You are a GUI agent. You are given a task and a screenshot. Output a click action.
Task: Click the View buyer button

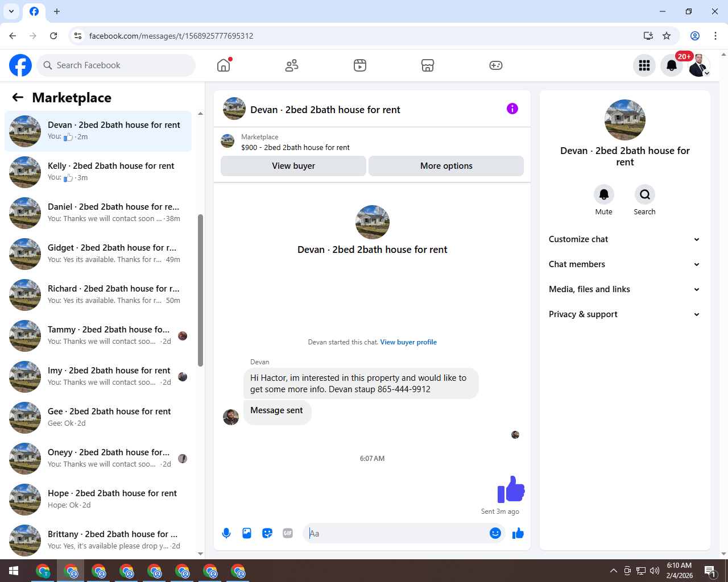tap(293, 166)
